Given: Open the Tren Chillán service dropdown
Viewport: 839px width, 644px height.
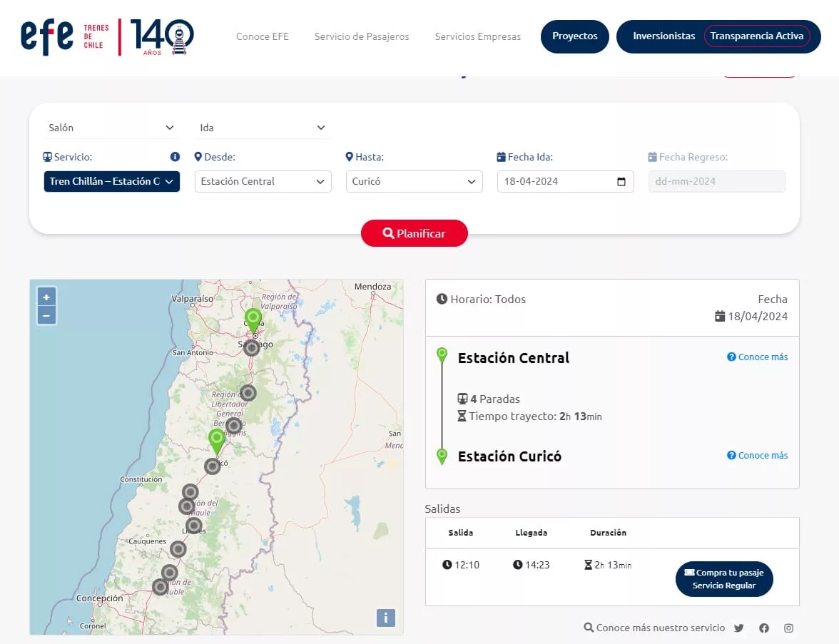Looking at the screenshot, I should pyautogui.click(x=111, y=181).
